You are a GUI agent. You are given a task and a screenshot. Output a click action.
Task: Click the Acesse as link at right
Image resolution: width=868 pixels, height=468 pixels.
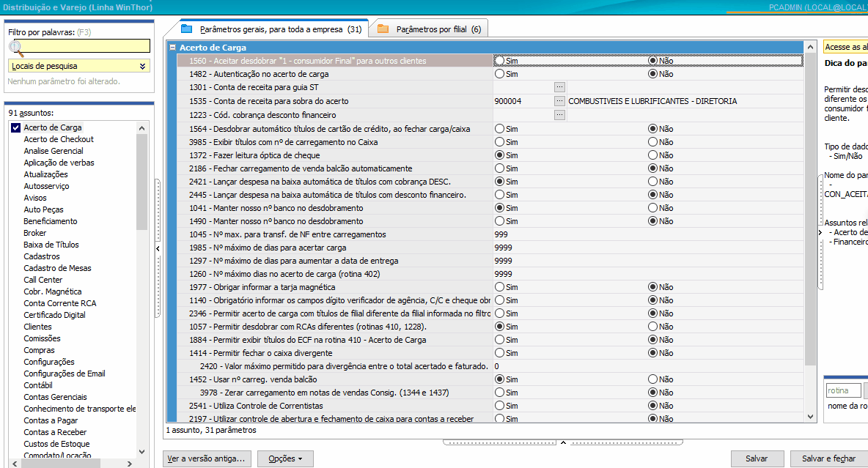tap(846, 47)
